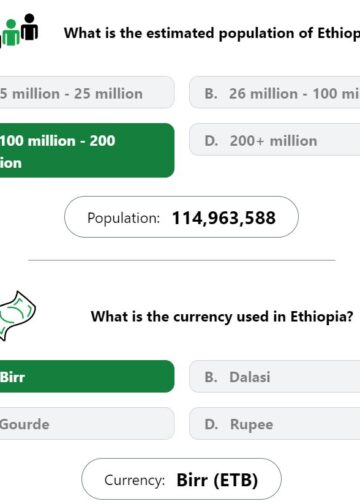This screenshot has width=360, height=504.
Task: Click the estimated population question heading
Action: pyautogui.click(x=212, y=33)
